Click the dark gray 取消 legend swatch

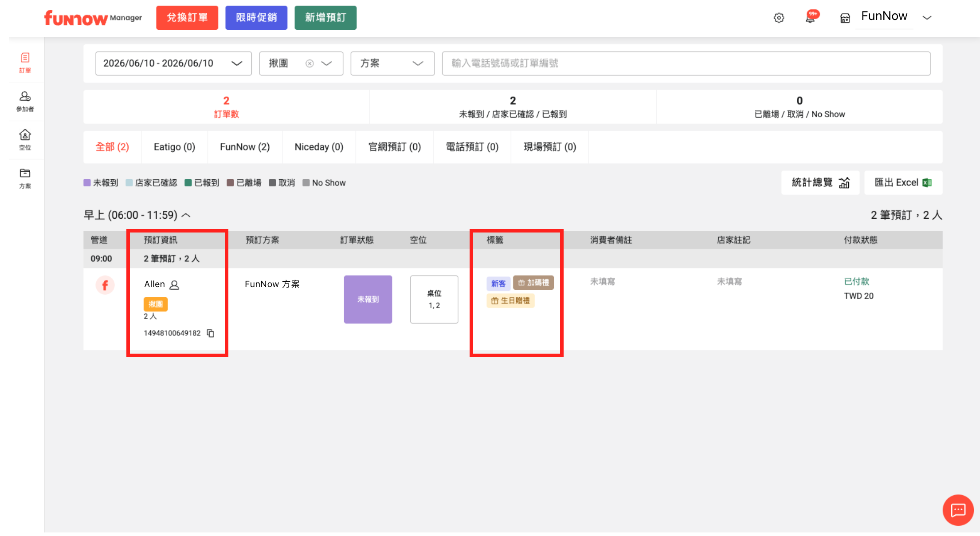point(272,183)
